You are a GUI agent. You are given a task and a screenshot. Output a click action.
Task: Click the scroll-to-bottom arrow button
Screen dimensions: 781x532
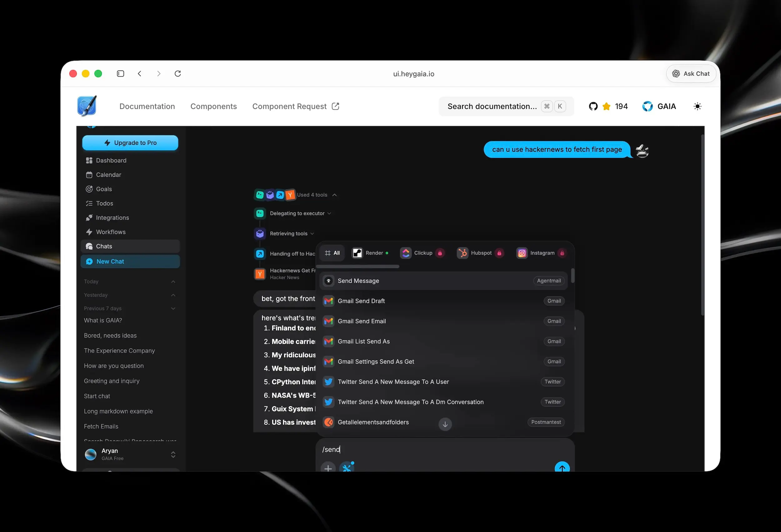pos(445,424)
